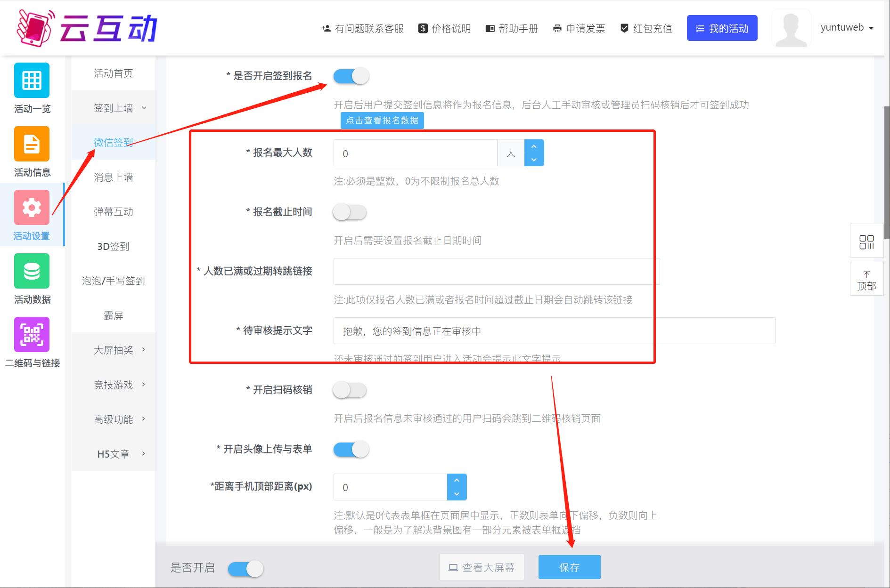Click the user avatar picture
The height and width of the screenshot is (588, 890).
(791, 29)
